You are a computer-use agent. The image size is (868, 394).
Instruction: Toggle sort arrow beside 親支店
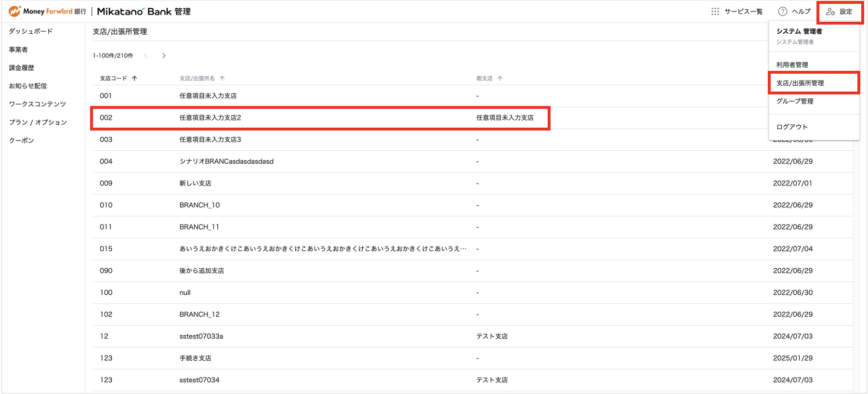[x=500, y=79]
